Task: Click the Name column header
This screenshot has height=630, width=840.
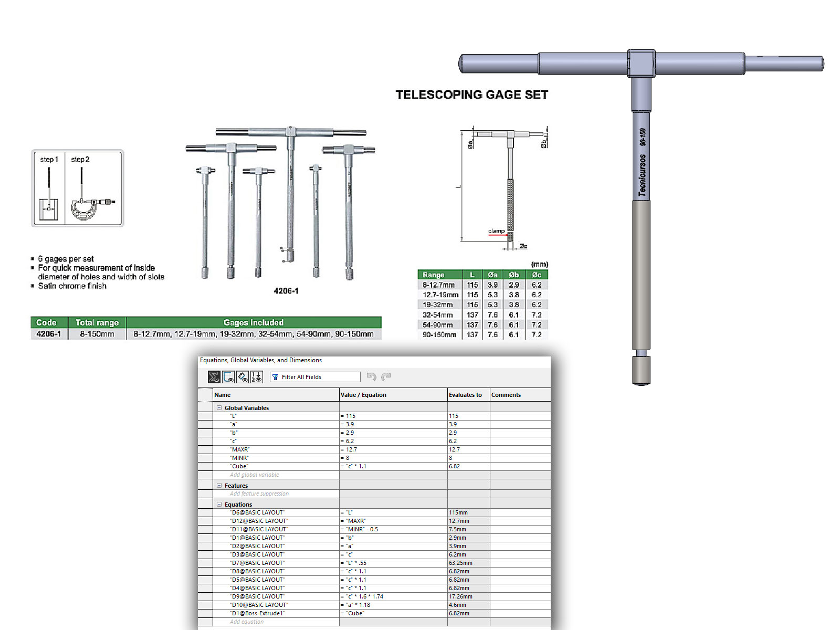Action: 276,395
